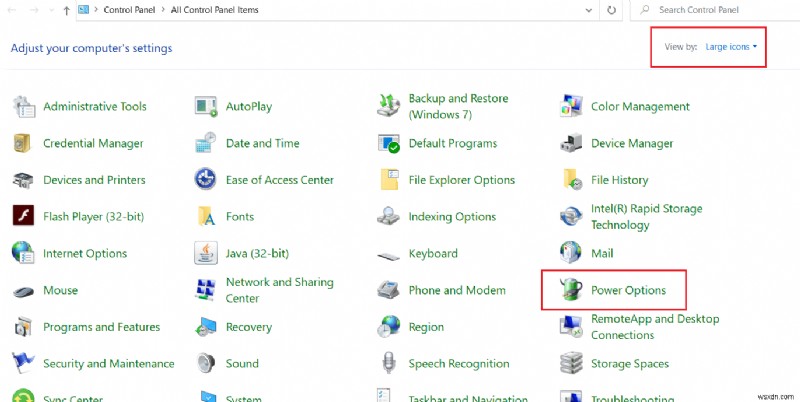The height and width of the screenshot is (402, 800).
Task: Open the Power Options icon
Action: click(x=572, y=291)
